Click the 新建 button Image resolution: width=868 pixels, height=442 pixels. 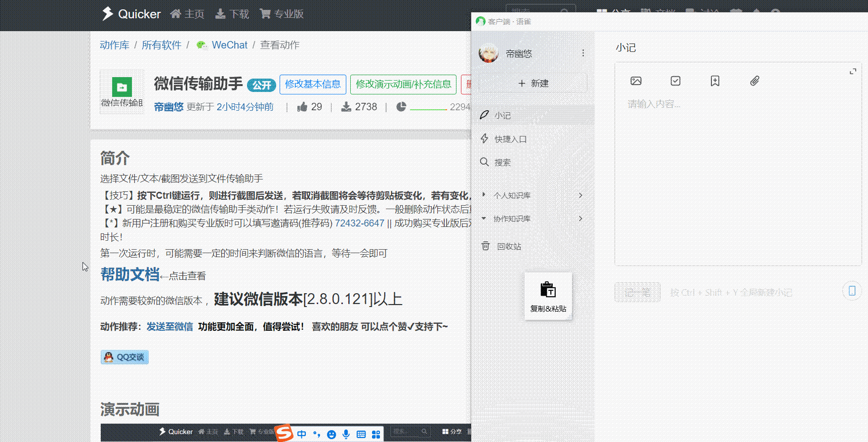(534, 83)
